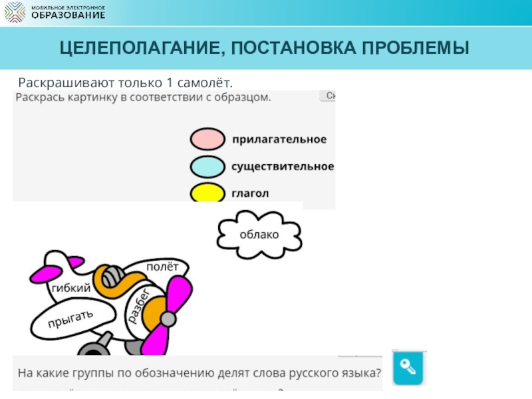532x399 pixels.
Task: Click the airplane body labeled гибкий
Action: [70, 289]
